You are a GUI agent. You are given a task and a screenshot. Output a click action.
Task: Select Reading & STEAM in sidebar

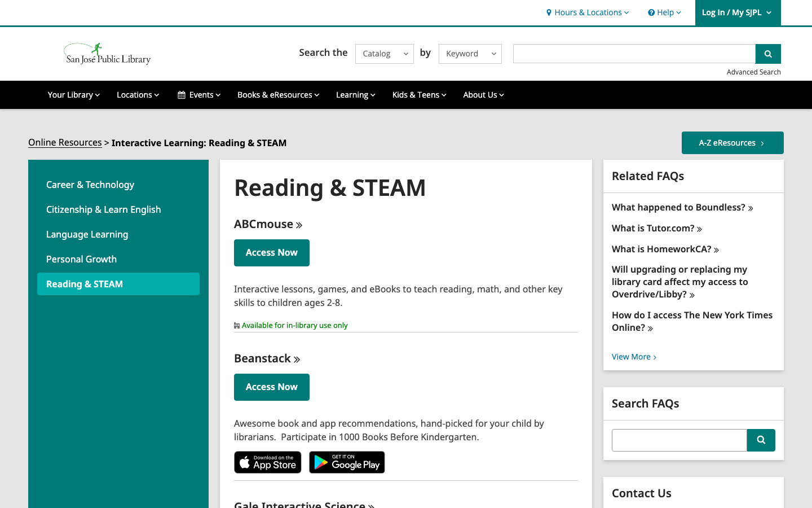[118, 284]
